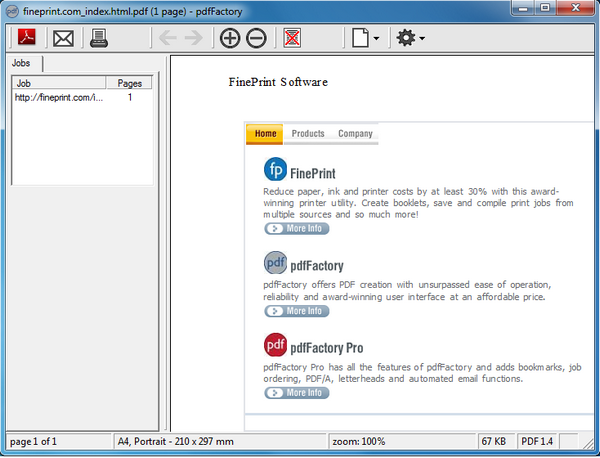
Task: Click the Home tab in the page preview
Action: click(265, 134)
